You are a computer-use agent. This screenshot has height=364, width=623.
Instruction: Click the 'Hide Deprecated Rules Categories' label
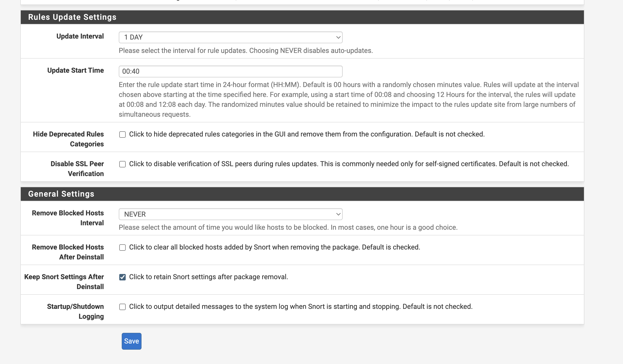coord(68,139)
